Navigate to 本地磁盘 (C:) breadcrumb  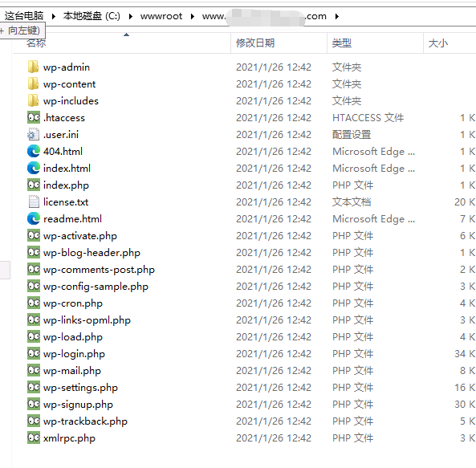pos(92,16)
